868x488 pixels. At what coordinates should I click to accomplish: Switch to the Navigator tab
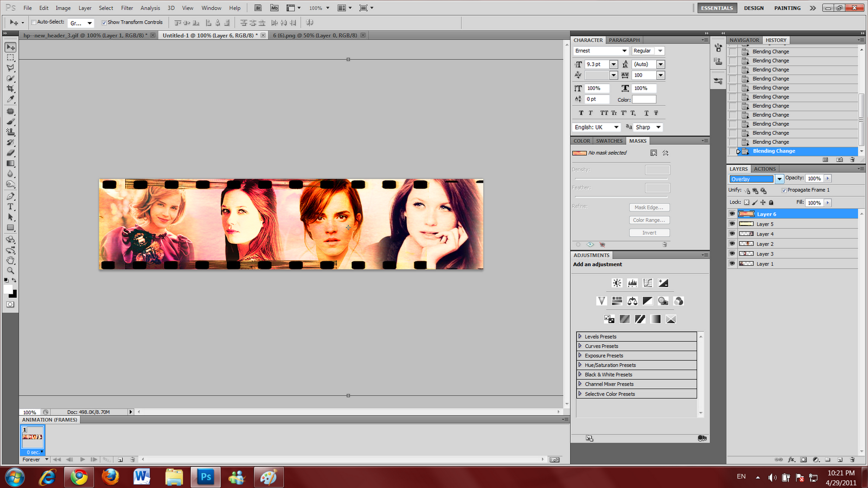click(744, 40)
